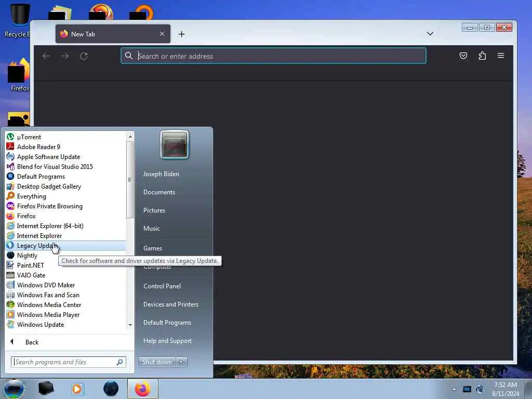Open Music from Start menu
Image resolution: width=532 pixels, height=399 pixels.
151,229
